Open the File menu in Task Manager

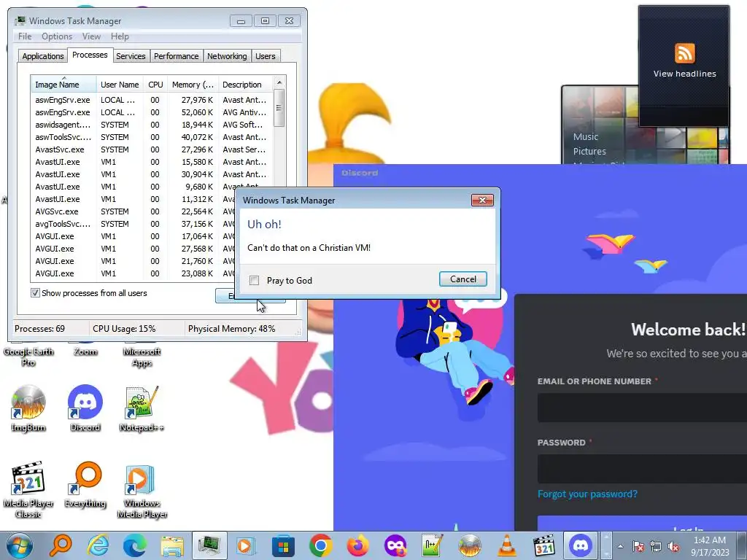[25, 36]
